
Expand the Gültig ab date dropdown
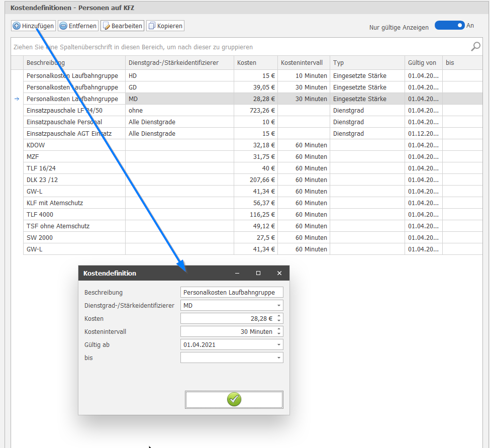(x=278, y=345)
